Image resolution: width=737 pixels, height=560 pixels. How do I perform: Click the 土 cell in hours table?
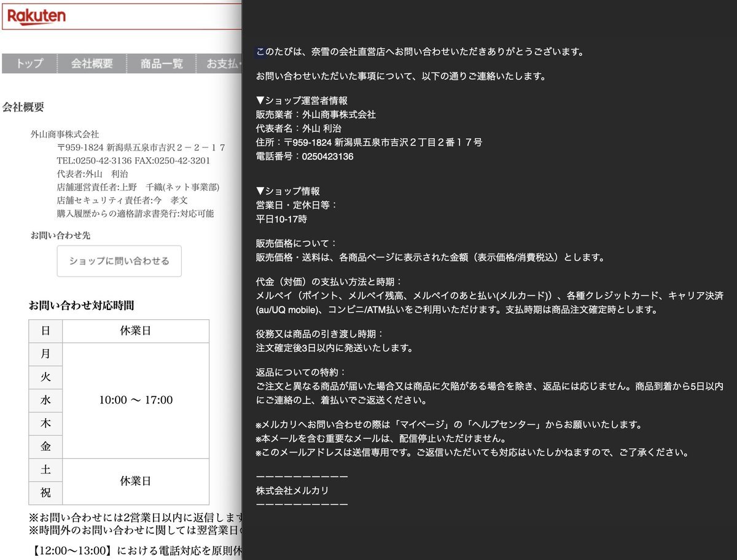pyautogui.click(x=45, y=470)
